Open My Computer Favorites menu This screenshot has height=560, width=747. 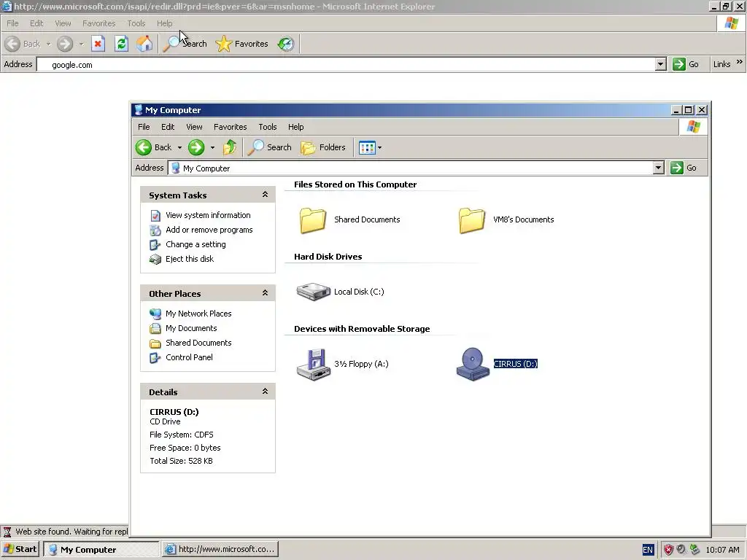coord(230,127)
